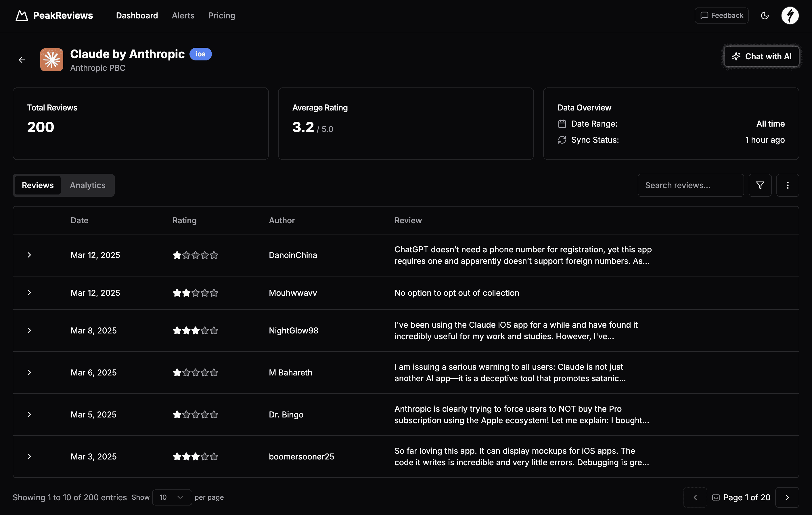
Task: Click the two-star rating for Mouhwwavv
Action: 196,293
